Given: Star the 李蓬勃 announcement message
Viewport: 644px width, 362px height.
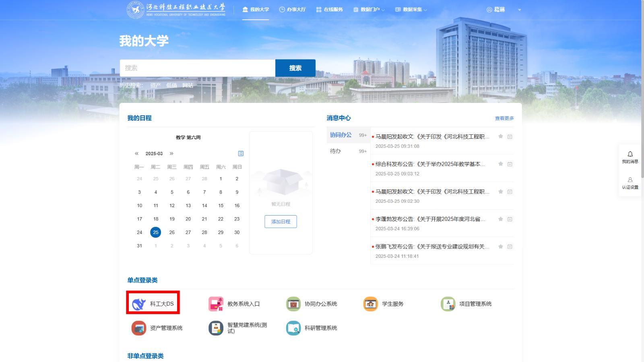Looking at the screenshot, I should (501, 219).
